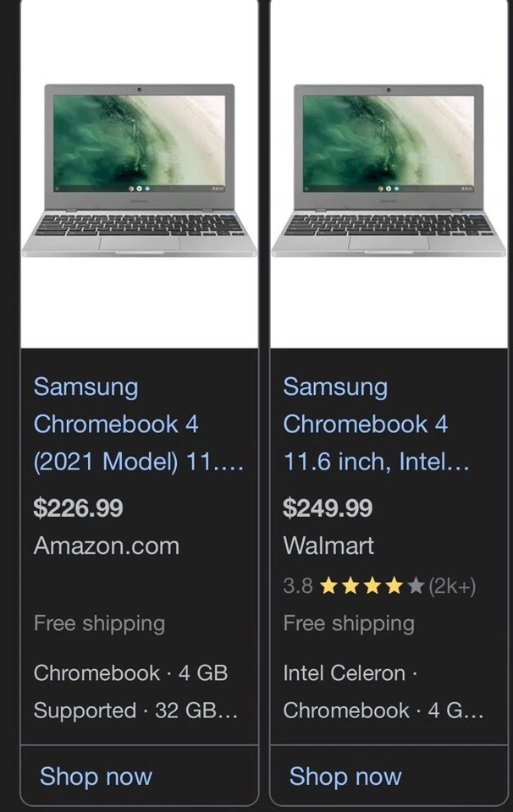513x812 pixels.
Task: Click Shop now on the Amazon listing
Action: [x=95, y=776]
